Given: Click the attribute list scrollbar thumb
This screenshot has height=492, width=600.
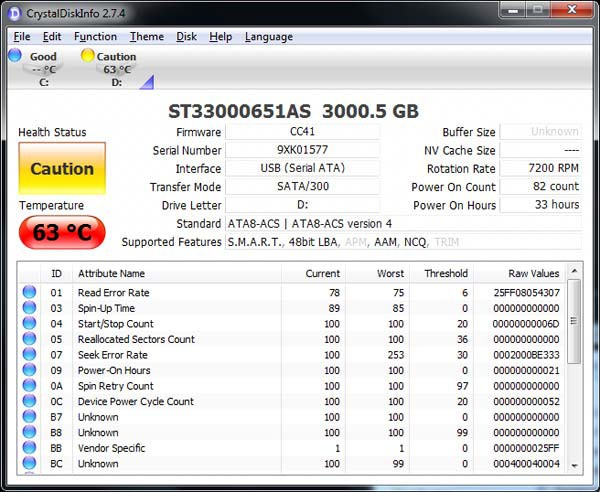Looking at the screenshot, I should tap(574, 321).
